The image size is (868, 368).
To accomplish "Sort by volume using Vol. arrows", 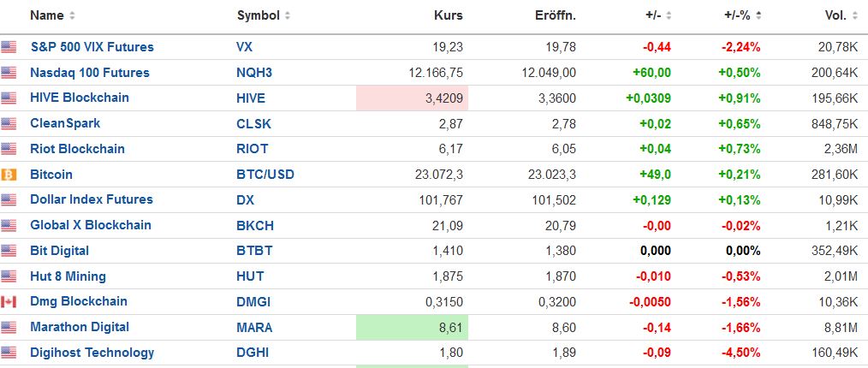I will pos(853,16).
